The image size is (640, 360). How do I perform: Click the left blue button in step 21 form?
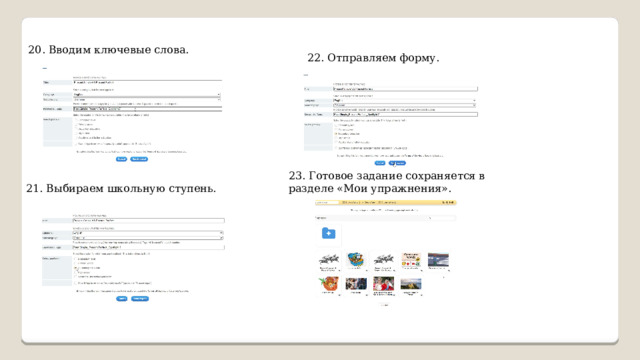click(122, 299)
